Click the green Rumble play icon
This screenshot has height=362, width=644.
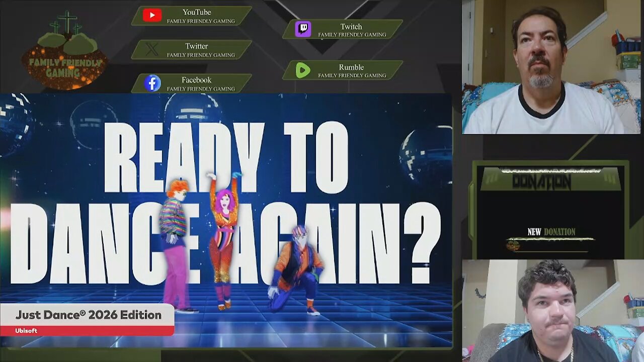(x=303, y=70)
